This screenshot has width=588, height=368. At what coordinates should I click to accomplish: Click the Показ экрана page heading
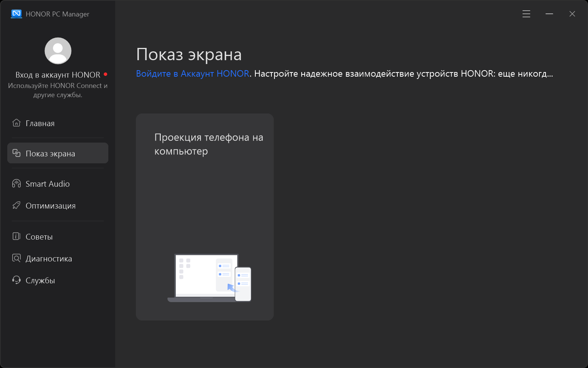tap(189, 54)
